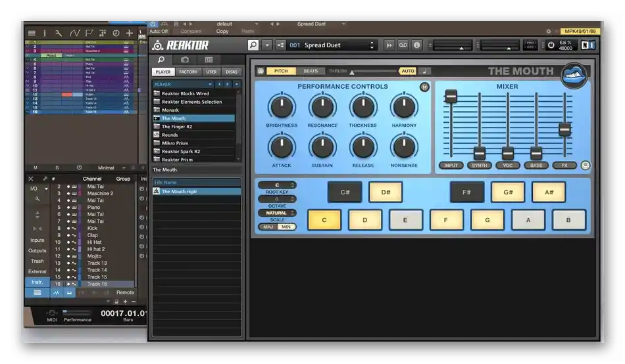Click the music note button next to AUTO
The height and width of the screenshot is (364, 625).
click(x=424, y=71)
